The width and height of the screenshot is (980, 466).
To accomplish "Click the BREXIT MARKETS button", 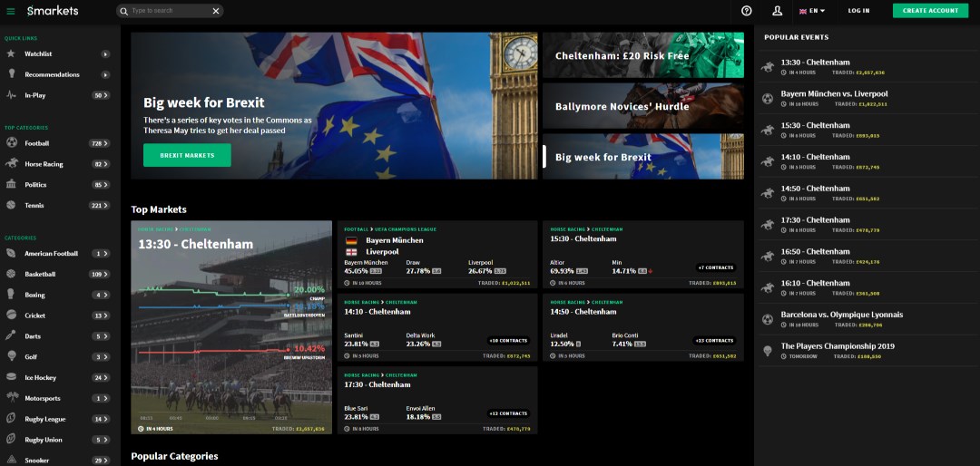I will [x=187, y=155].
